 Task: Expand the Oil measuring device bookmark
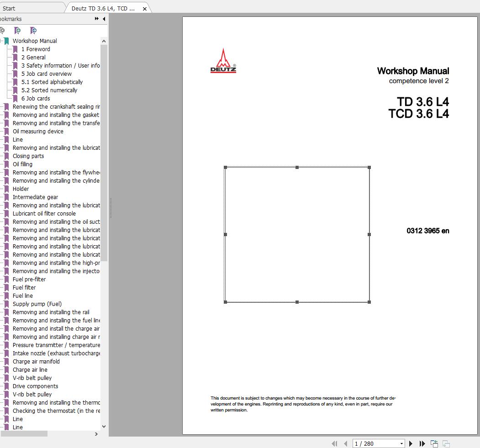1,132
